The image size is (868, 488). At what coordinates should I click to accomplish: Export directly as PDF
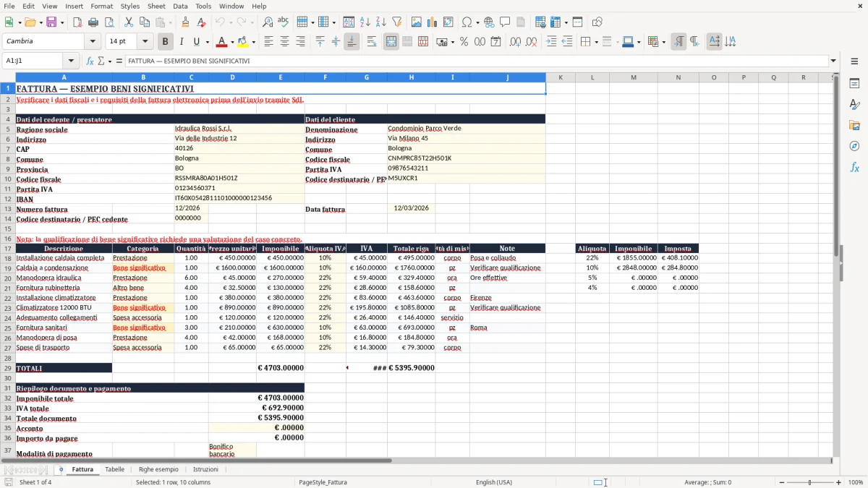click(77, 22)
